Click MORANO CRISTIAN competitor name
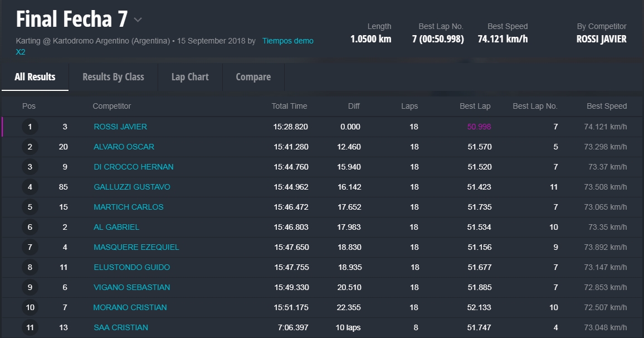The height and width of the screenshot is (338, 644). 130,307
